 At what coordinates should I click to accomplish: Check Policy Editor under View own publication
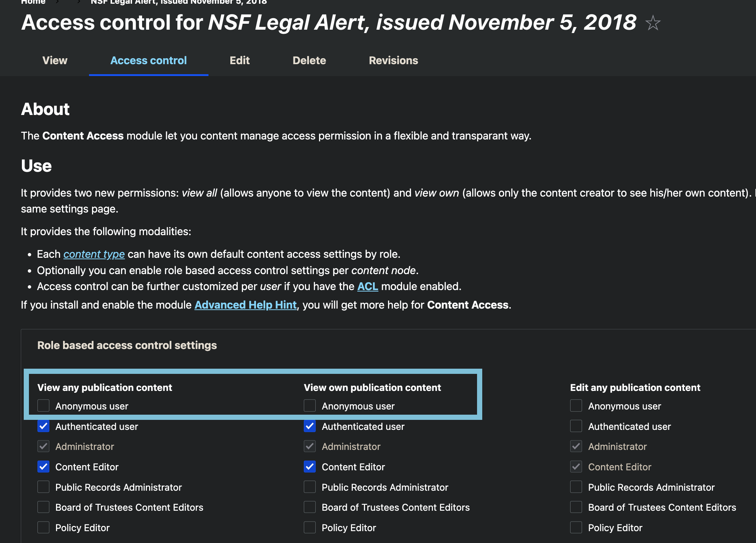310,527
